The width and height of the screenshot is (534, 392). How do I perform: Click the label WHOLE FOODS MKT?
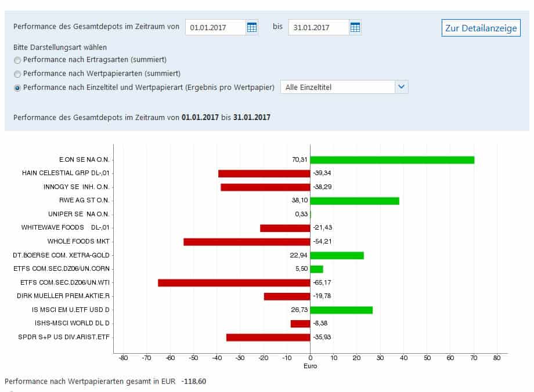tap(78, 241)
